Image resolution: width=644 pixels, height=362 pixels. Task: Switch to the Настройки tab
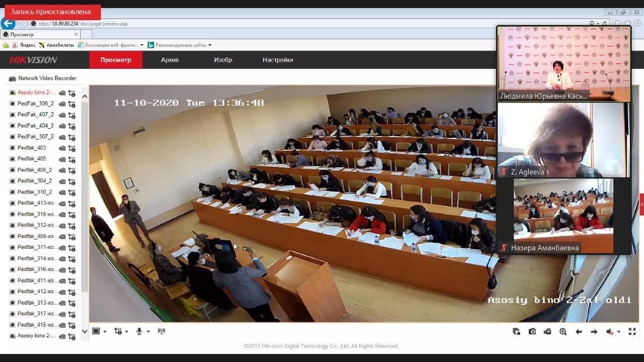click(278, 60)
